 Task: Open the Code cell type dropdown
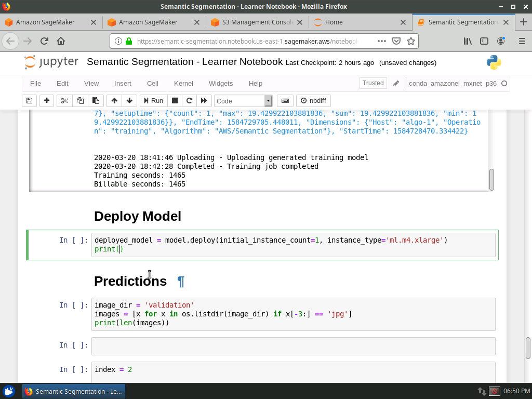tap(243, 101)
